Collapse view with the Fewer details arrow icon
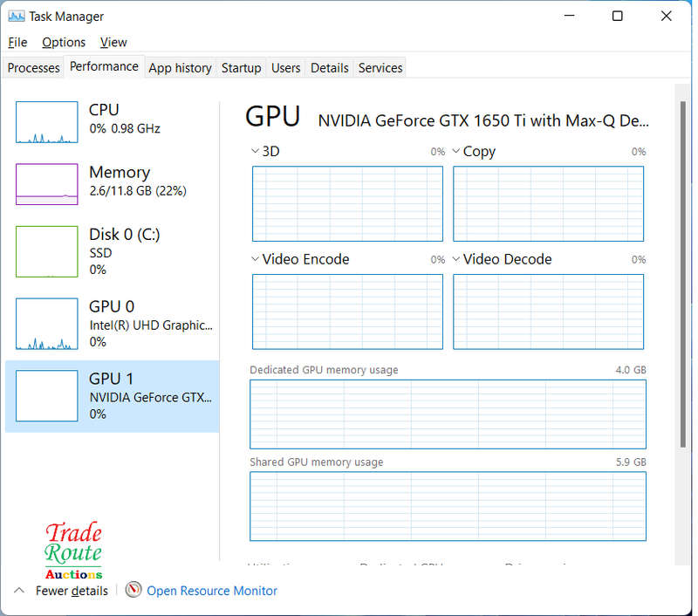This screenshot has height=616, width=698. click(x=19, y=591)
